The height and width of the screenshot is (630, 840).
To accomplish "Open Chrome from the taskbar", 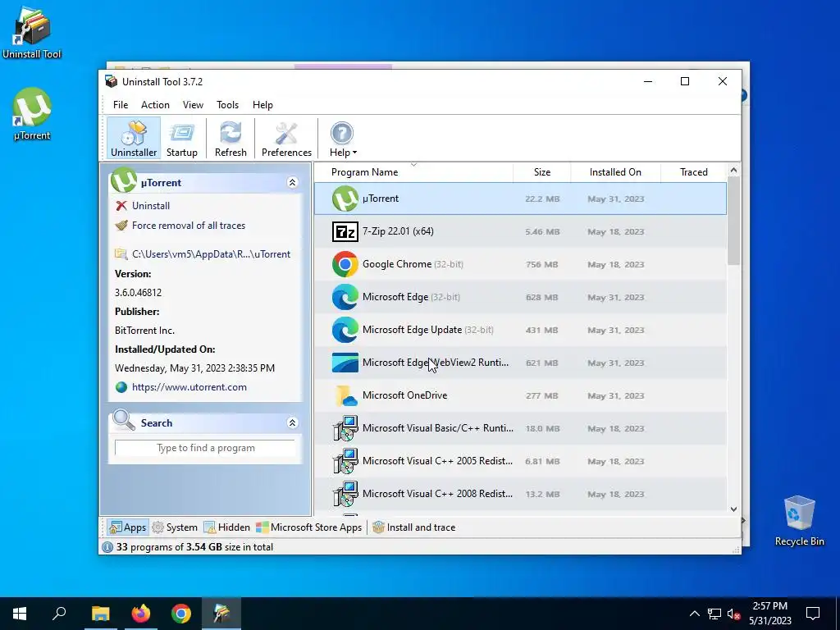I will 181,614.
